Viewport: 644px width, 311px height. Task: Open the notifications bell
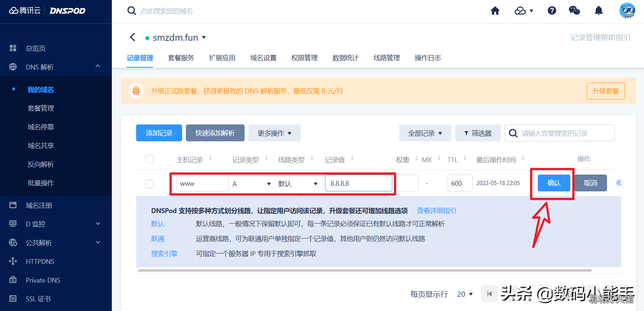599,10
